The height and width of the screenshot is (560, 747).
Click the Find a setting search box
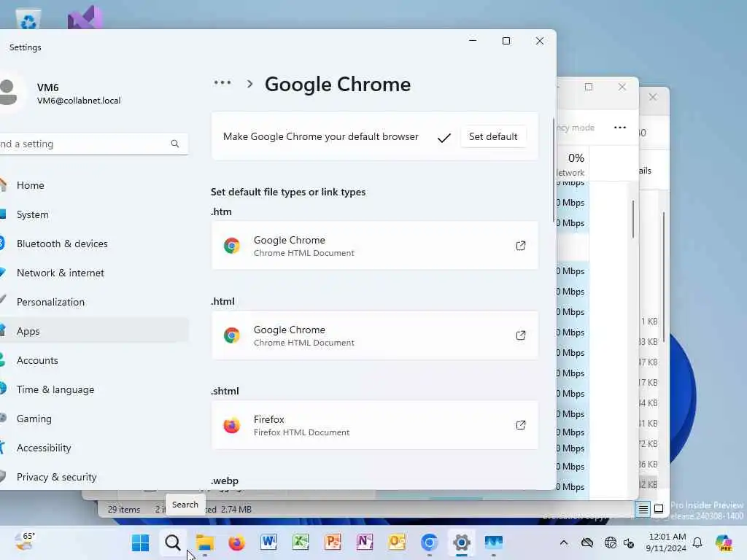93,144
